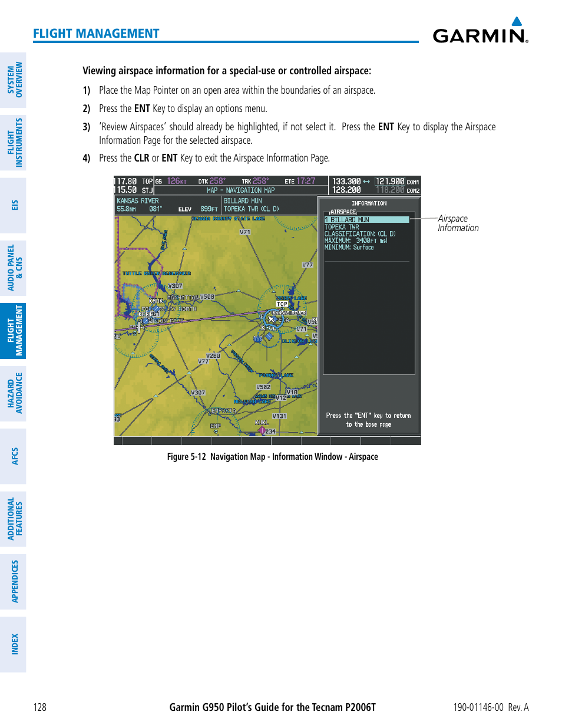Image resolution: width=562 pixels, height=728 pixels.
Task: Jump to the AFCS section tab
Action: tap(14, 456)
